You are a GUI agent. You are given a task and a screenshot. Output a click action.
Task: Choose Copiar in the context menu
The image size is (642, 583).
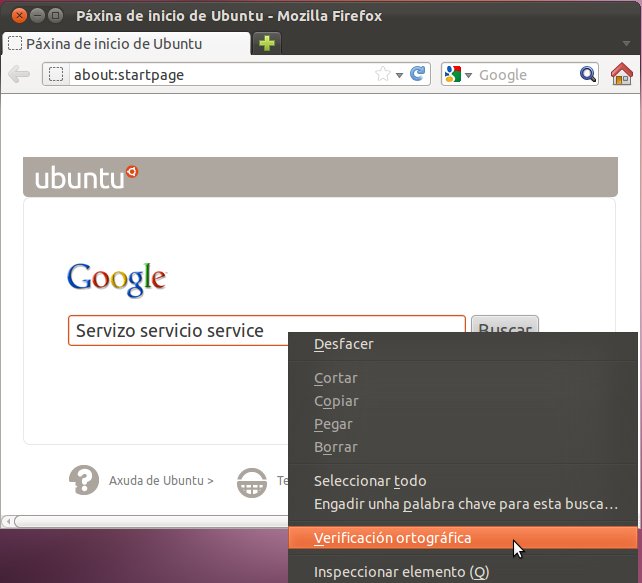coord(463,401)
